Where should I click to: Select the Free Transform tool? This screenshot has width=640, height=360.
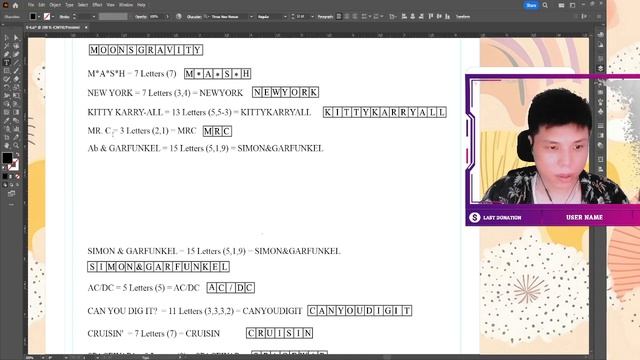[16, 95]
